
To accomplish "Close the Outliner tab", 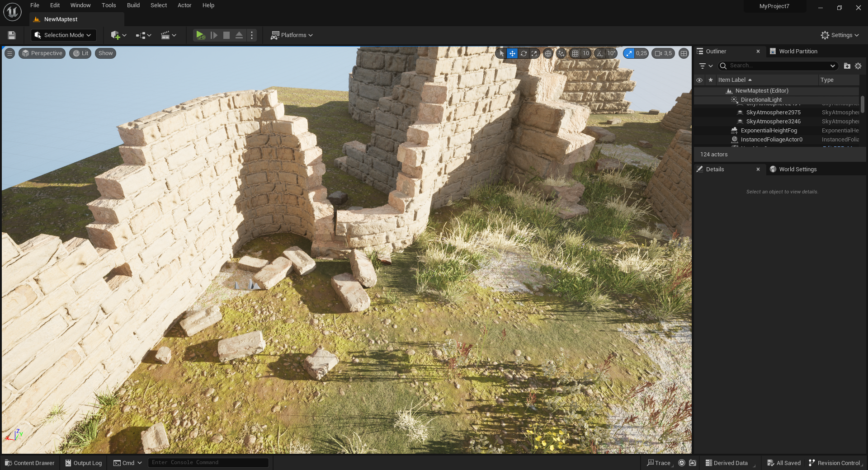I will pos(758,52).
